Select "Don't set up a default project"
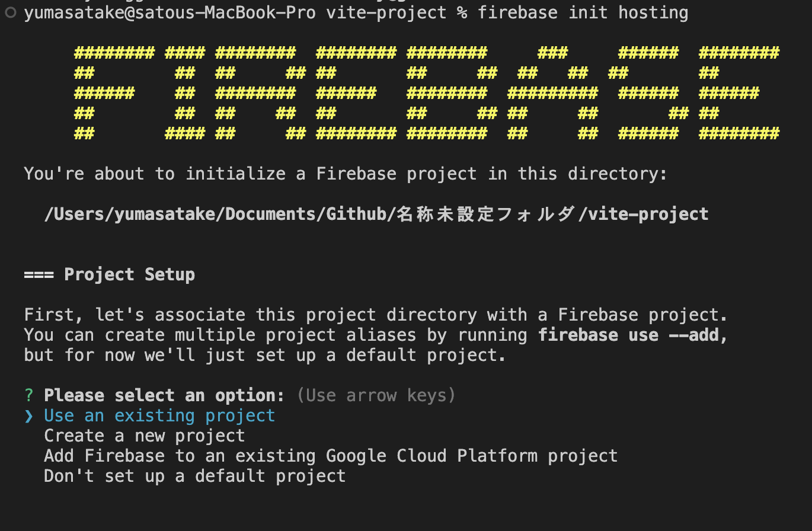 [x=195, y=476]
